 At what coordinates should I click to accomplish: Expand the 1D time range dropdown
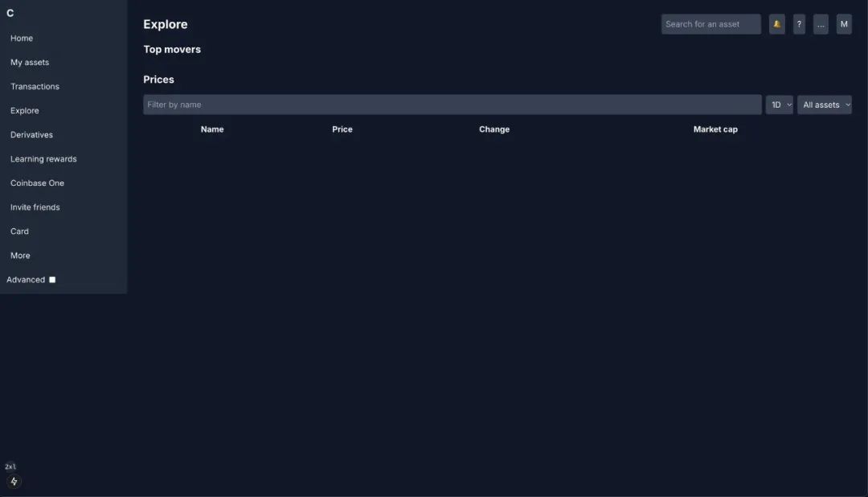click(779, 105)
